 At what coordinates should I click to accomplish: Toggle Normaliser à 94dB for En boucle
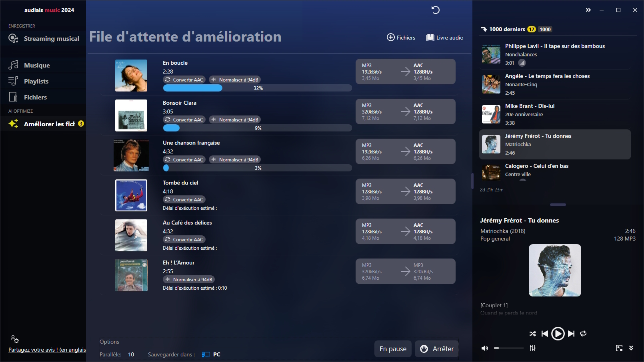[235, 80]
